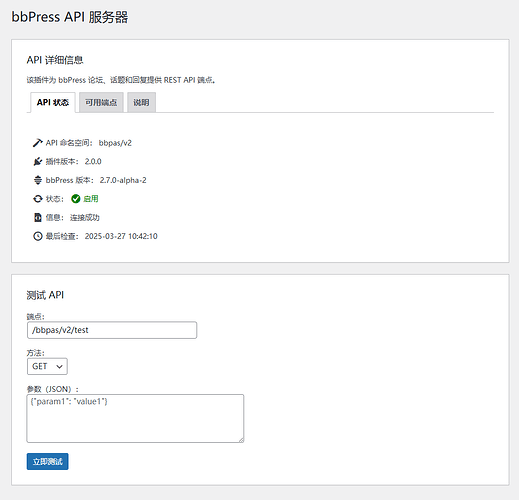519x500 pixels.
Task: Click the bbPress API 服务器 page title
Action: coord(70,17)
